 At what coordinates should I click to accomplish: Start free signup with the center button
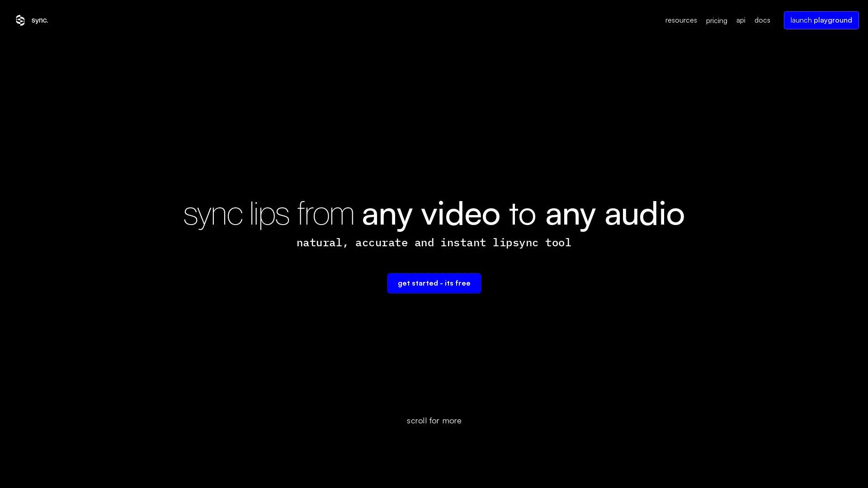pos(434,283)
